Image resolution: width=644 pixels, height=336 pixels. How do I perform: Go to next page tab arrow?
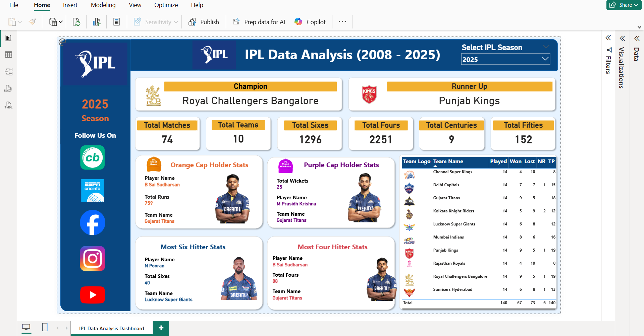(x=67, y=328)
